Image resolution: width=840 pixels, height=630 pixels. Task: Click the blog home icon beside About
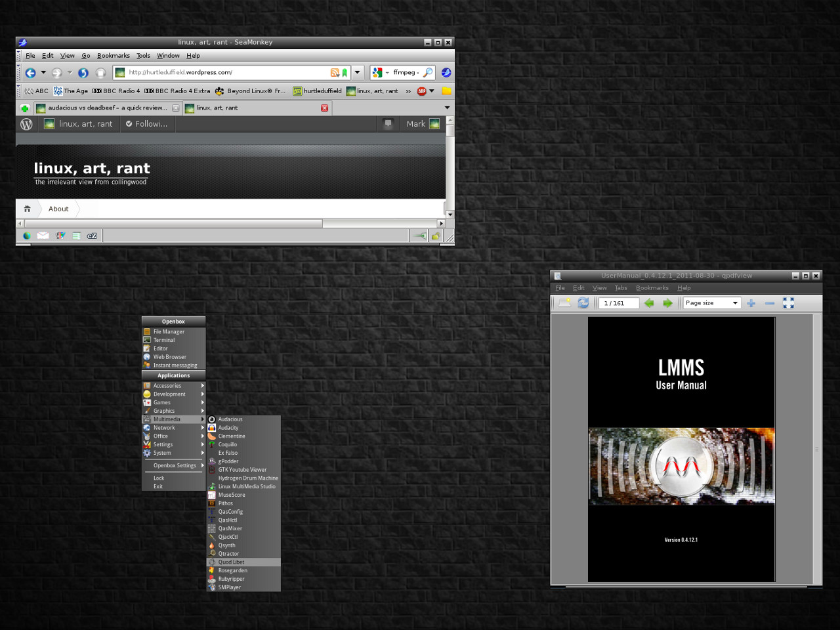pyautogui.click(x=27, y=209)
